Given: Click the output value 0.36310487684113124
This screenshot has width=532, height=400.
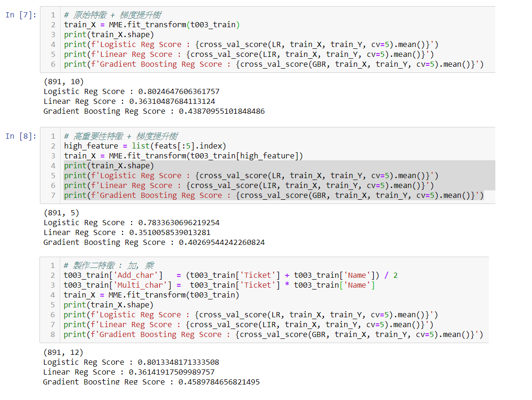Looking at the screenshot, I should point(172,102).
